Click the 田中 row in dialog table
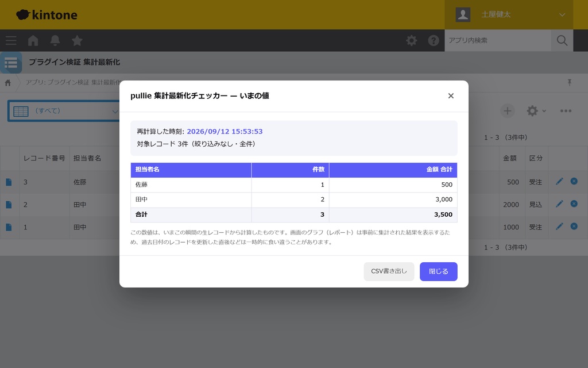This screenshot has width=588, height=368. [294, 200]
